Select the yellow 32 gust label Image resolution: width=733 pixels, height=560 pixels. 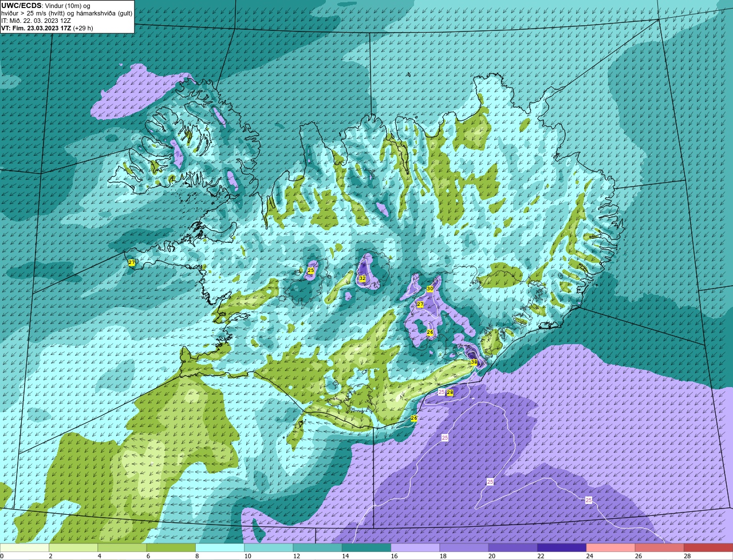tap(362, 278)
